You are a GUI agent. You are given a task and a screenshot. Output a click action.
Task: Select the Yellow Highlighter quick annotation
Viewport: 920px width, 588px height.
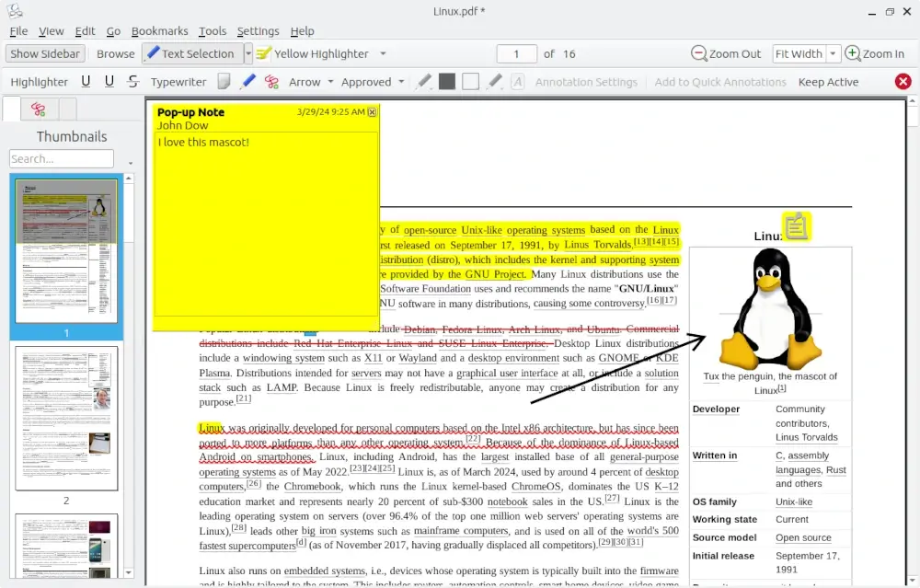point(313,53)
